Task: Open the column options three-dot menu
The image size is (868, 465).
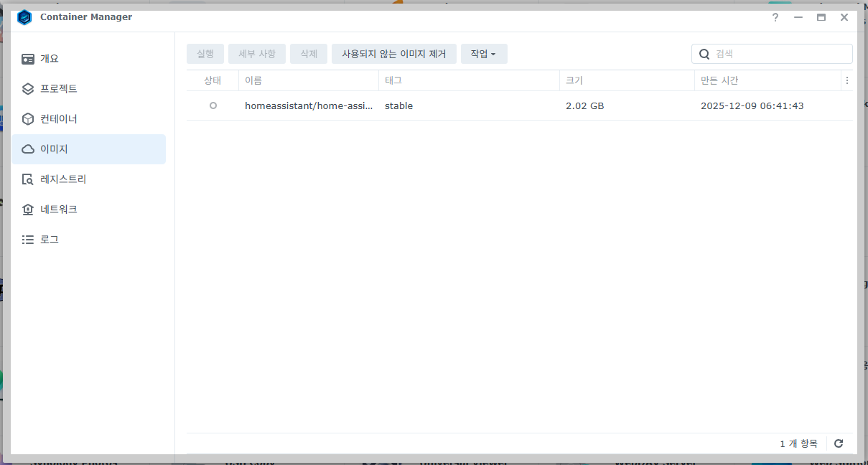Action: [847, 80]
